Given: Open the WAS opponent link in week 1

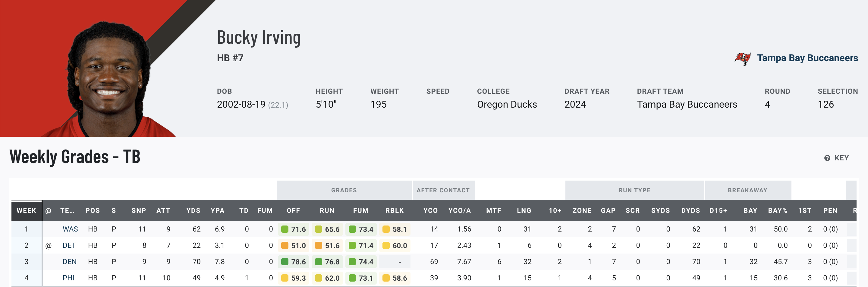Looking at the screenshot, I should 70,229.
